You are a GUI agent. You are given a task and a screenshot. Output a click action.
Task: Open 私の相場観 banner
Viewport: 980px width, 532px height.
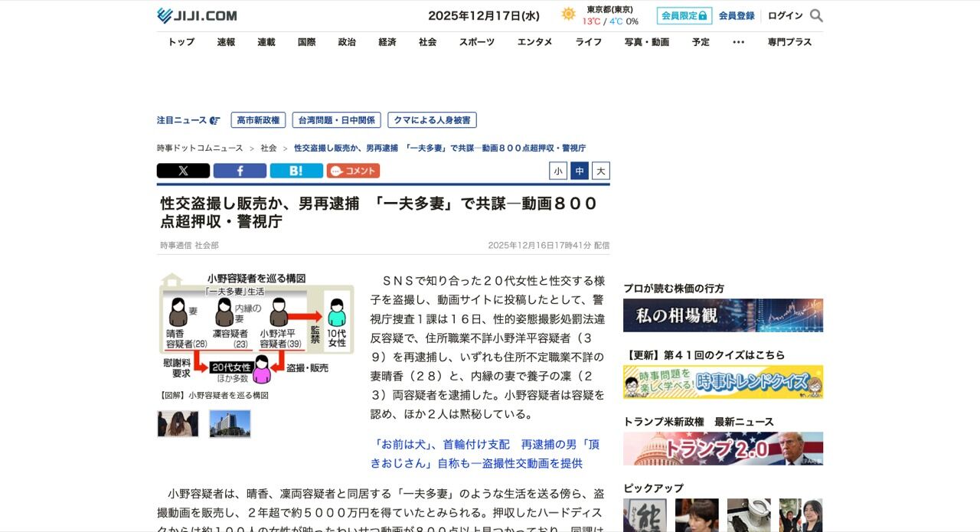point(723,315)
